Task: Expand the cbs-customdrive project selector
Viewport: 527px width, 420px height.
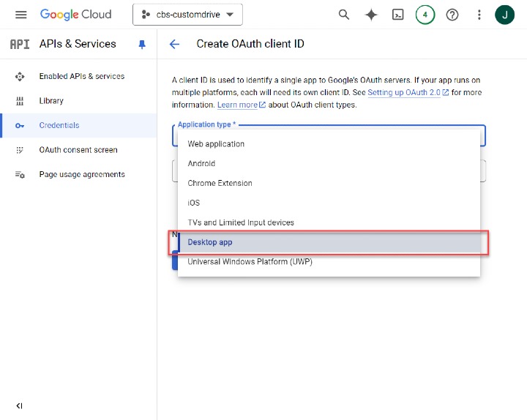Action: click(x=187, y=15)
